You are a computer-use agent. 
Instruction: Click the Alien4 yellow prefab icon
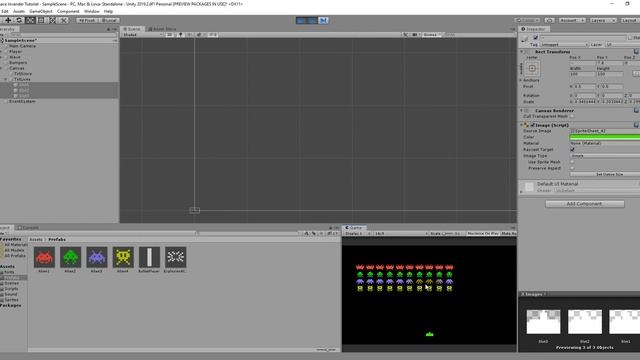point(123,257)
